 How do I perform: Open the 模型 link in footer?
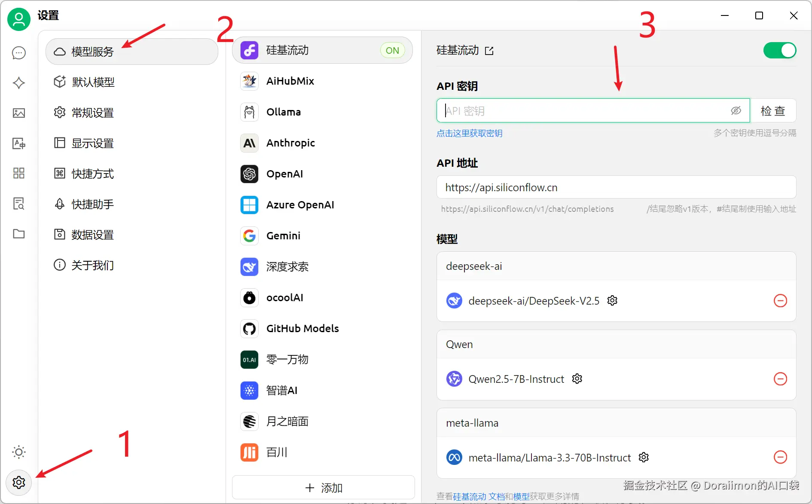click(x=522, y=497)
